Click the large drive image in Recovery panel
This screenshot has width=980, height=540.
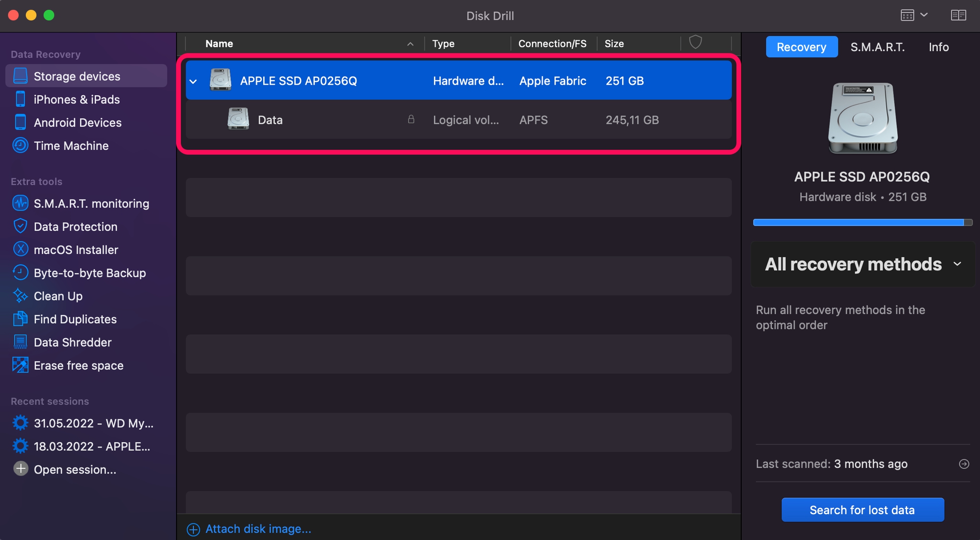coord(863,118)
